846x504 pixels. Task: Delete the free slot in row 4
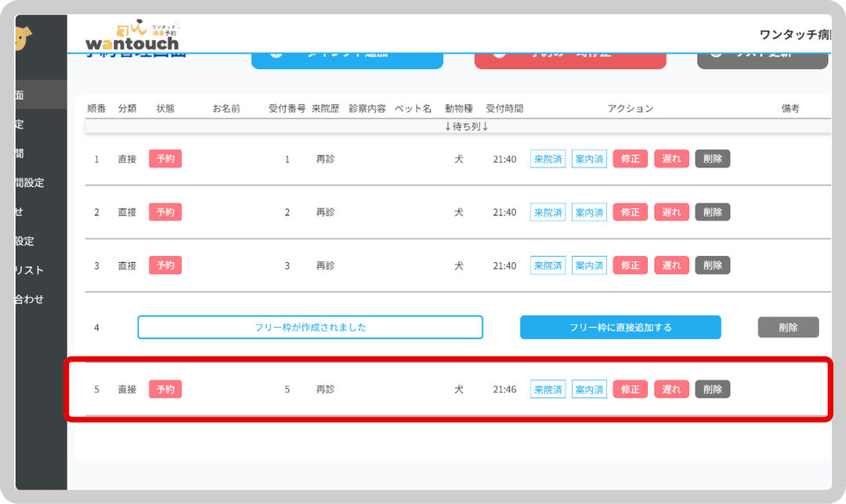tap(788, 327)
